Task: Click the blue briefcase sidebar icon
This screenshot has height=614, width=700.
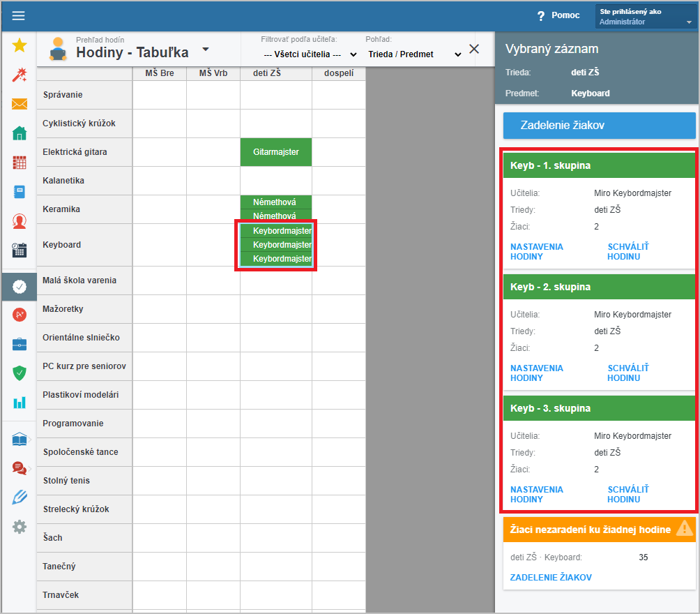Action: click(x=20, y=344)
